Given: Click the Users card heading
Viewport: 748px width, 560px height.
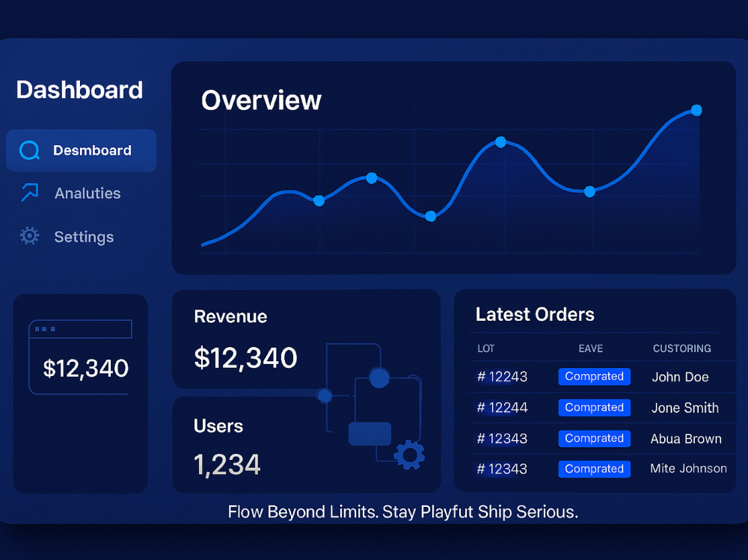Looking at the screenshot, I should tap(218, 425).
